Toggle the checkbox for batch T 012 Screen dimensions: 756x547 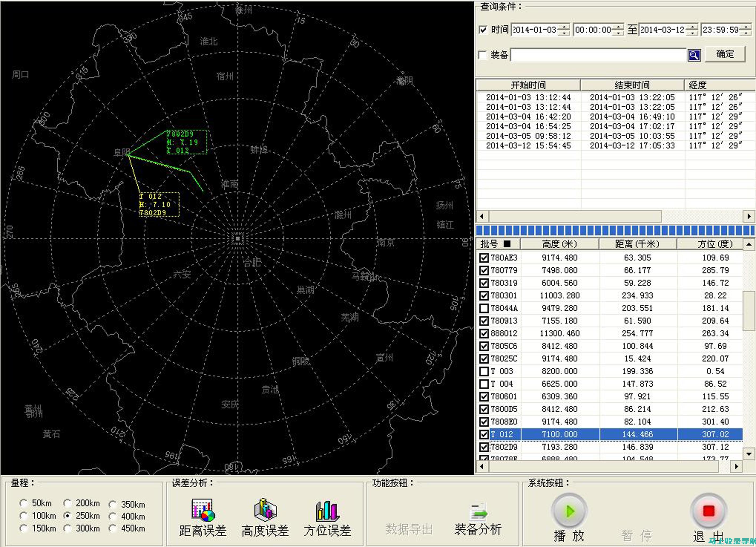coord(484,434)
